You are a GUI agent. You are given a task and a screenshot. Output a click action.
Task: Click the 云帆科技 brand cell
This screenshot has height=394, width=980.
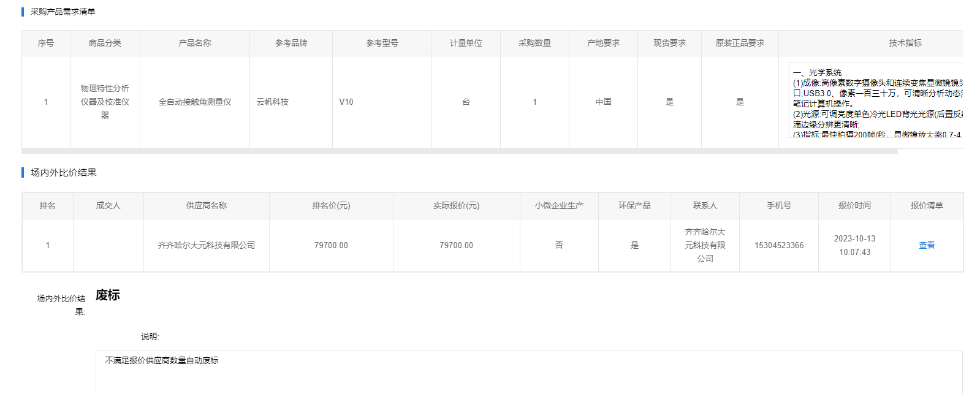pyautogui.click(x=273, y=102)
